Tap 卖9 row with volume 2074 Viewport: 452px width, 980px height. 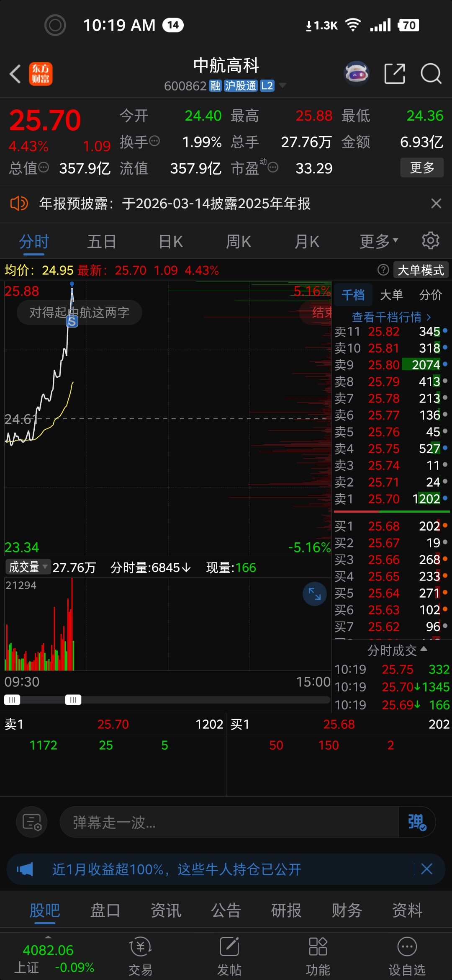pos(391,365)
